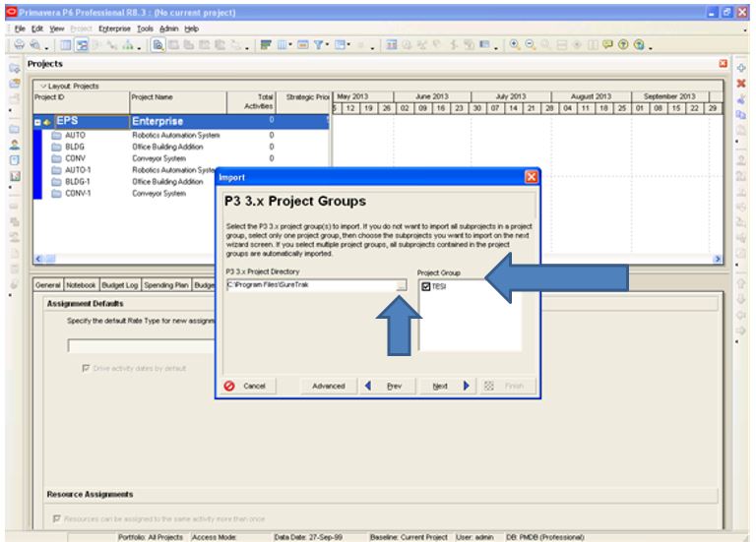Click browse button beside P3 Project Directory
This screenshot has height=542, width=756.
(401, 284)
